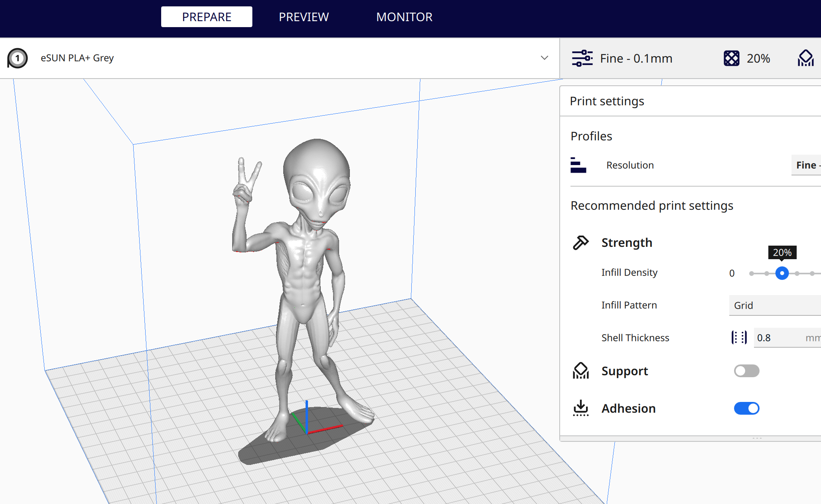Click the Strength hammer icon
The image size is (821, 504).
pos(580,242)
